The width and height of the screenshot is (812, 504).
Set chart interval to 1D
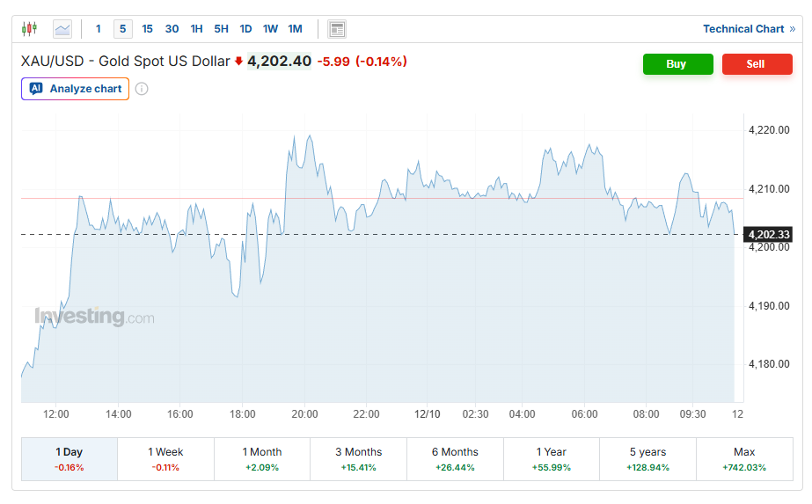pyautogui.click(x=245, y=29)
